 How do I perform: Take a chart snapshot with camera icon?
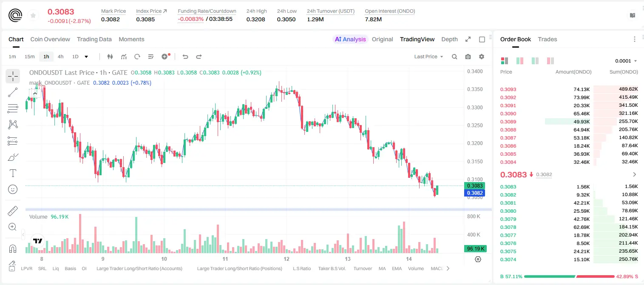pos(468,57)
